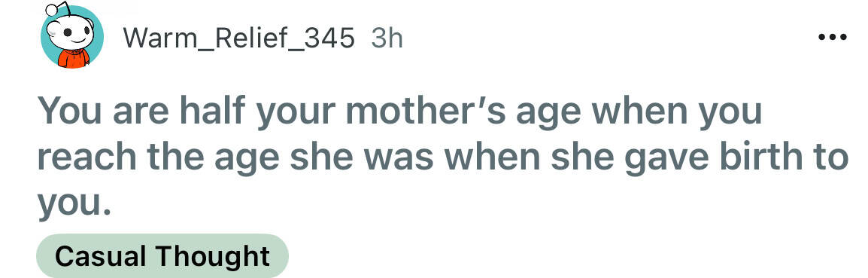Filter posts by Casual Thought flair
Screen dimensions: 868x278
tap(162, 256)
